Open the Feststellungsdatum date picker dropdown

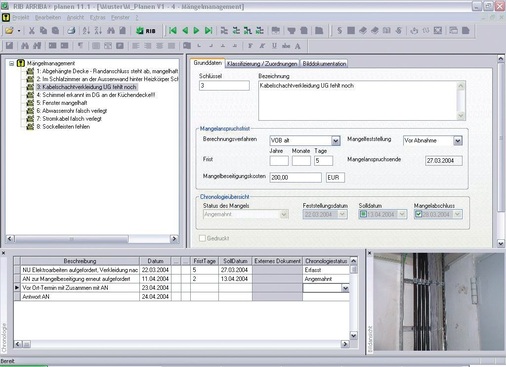(342, 214)
